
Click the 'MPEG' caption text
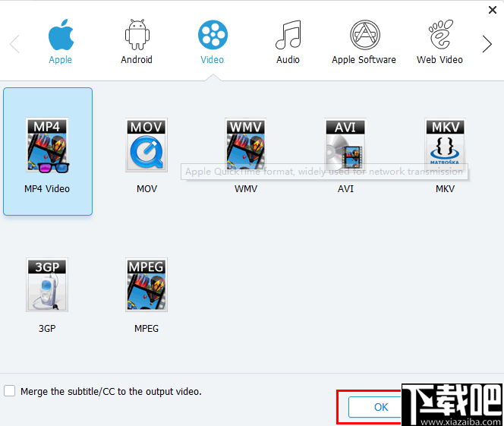coord(146,329)
